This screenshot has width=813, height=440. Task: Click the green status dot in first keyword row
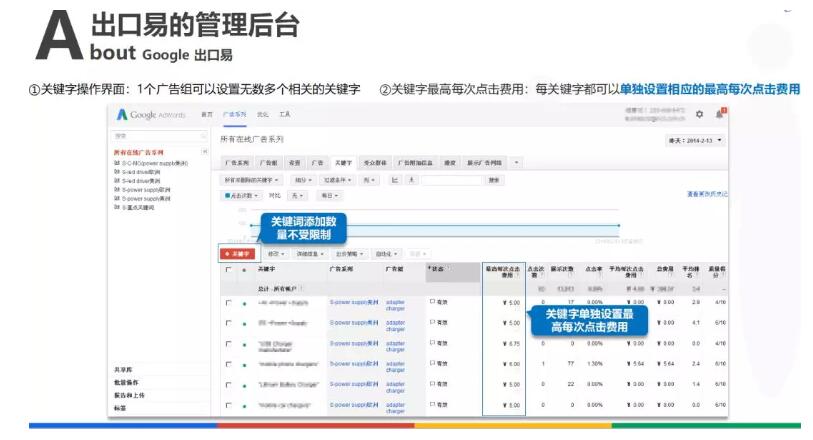point(243,301)
